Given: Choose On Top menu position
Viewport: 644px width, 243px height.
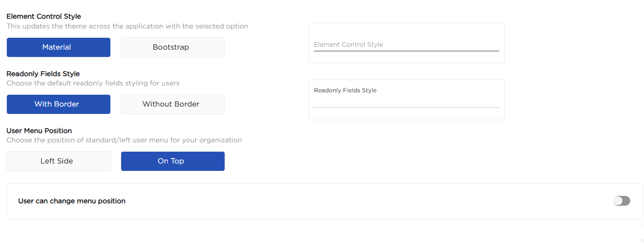Looking at the screenshot, I should [173, 161].
